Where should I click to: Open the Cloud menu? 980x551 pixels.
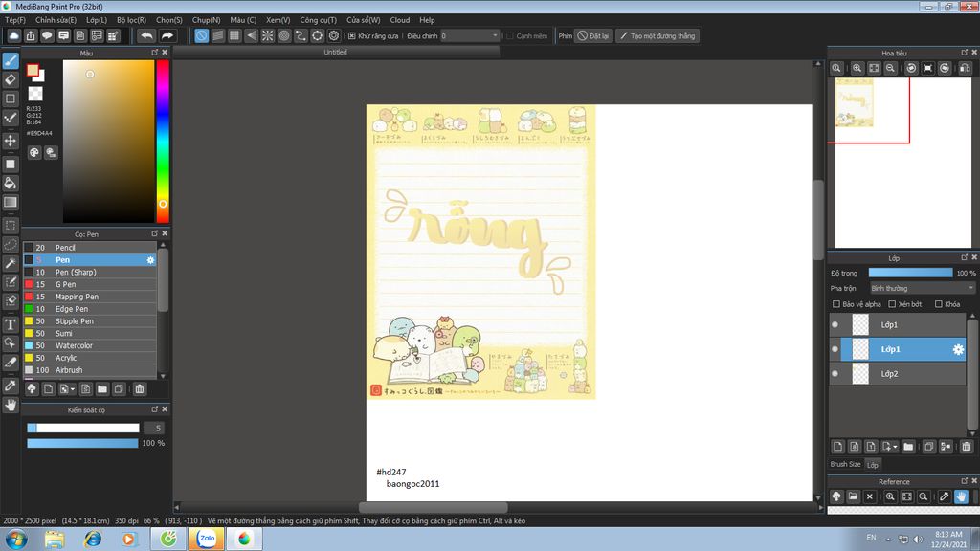[x=400, y=20]
